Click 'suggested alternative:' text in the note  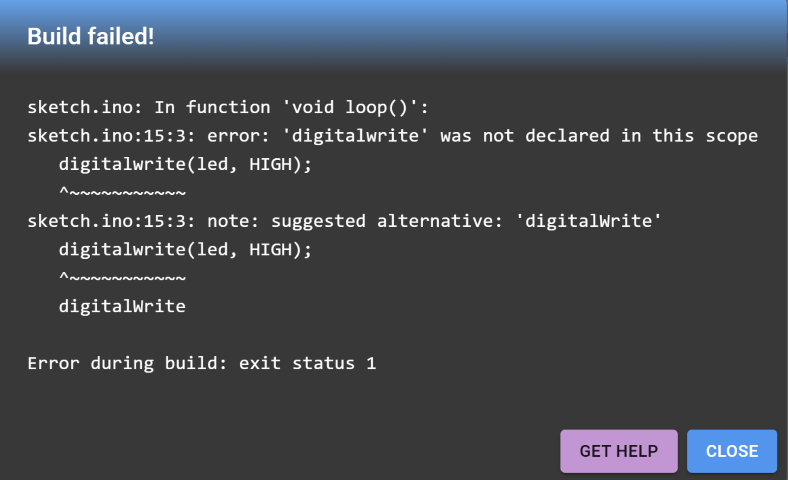pos(386,221)
